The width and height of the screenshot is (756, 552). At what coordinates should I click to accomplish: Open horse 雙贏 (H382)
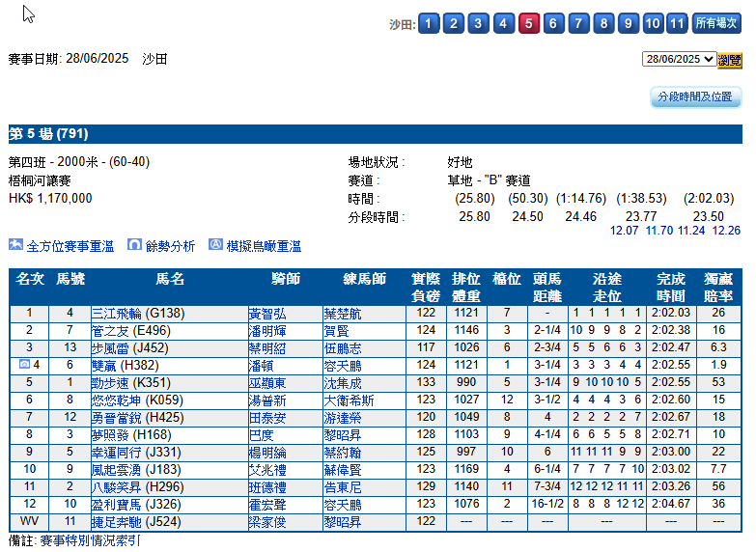point(125,366)
